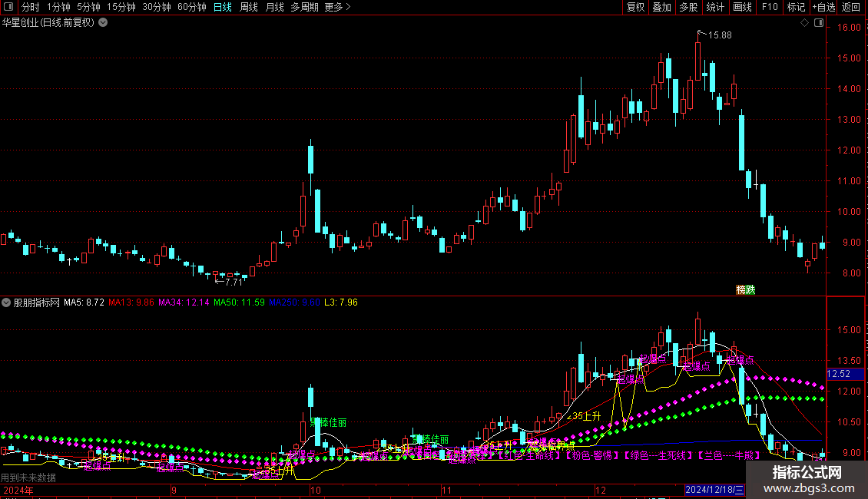Select the 30分钟 period
Screen dimensions: 868x499
[x=156, y=7]
